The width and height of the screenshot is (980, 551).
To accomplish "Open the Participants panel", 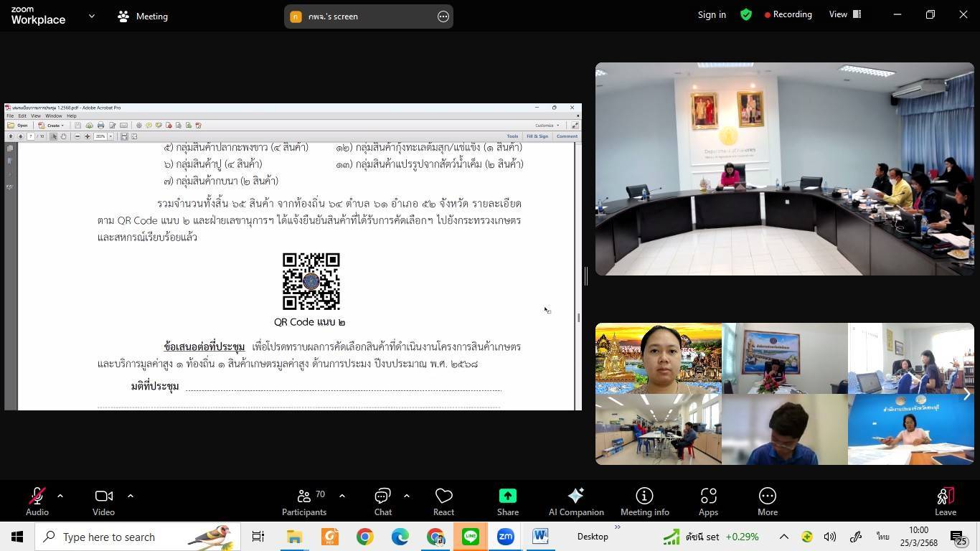I will tap(305, 501).
